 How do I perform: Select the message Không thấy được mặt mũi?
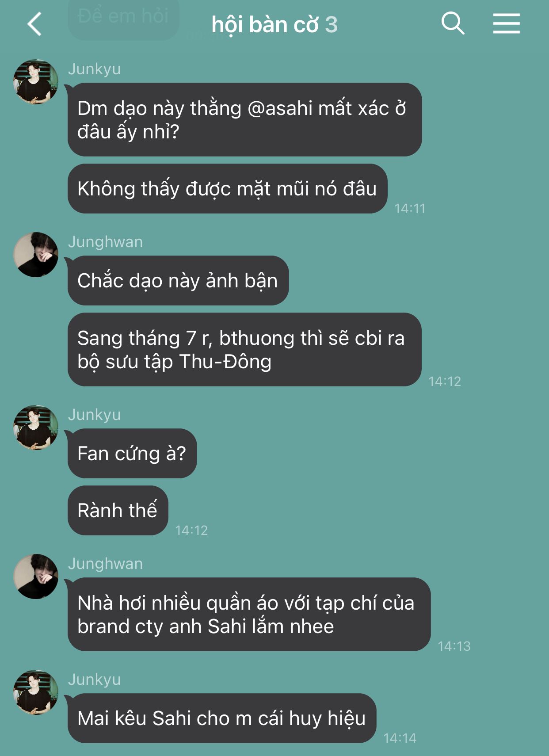(228, 189)
